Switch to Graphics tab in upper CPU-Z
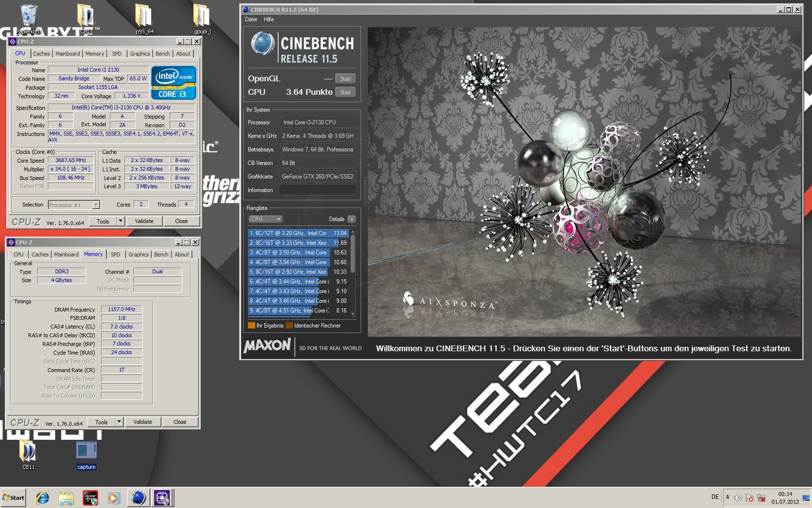Image resolution: width=812 pixels, height=508 pixels. 140,54
